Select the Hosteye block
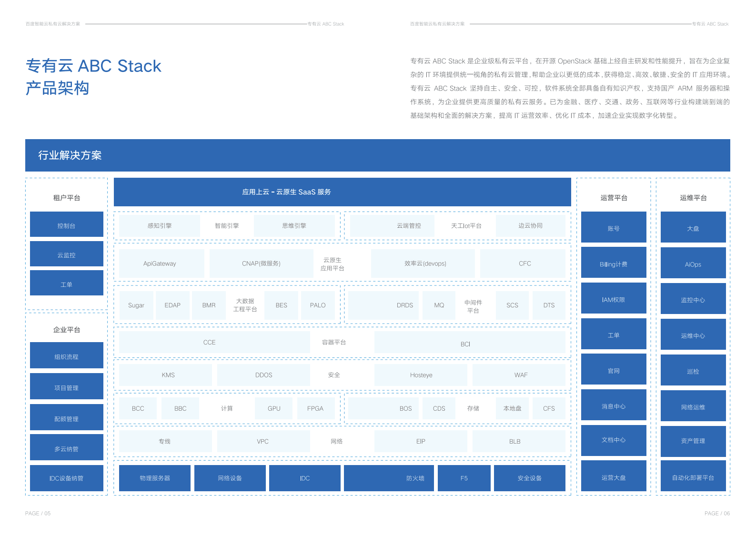The width and height of the screenshot is (756, 537). pyautogui.click(x=421, y=375)
